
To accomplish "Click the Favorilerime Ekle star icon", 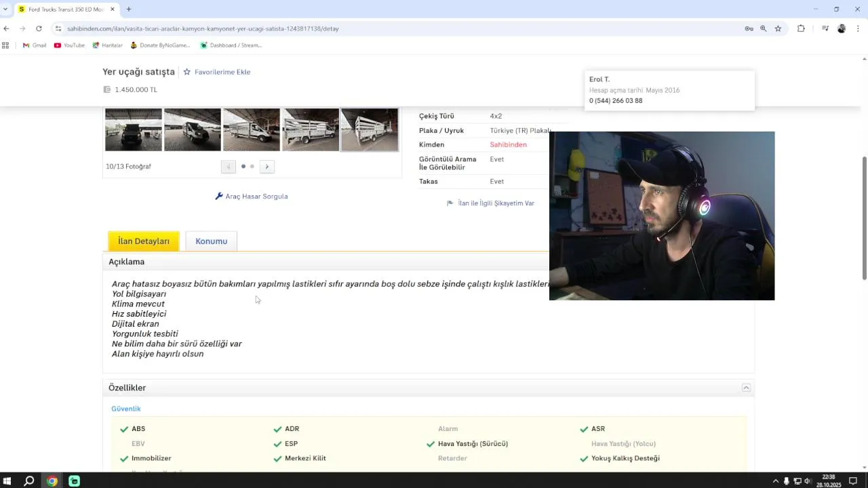I will pyautogui.click(x=187, y=72).
